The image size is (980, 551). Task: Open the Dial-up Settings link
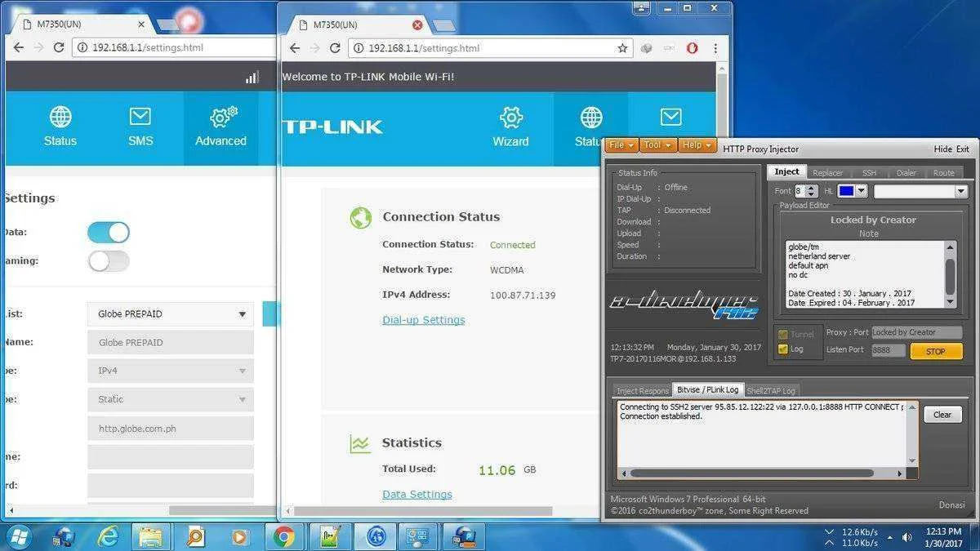point(423,320)
